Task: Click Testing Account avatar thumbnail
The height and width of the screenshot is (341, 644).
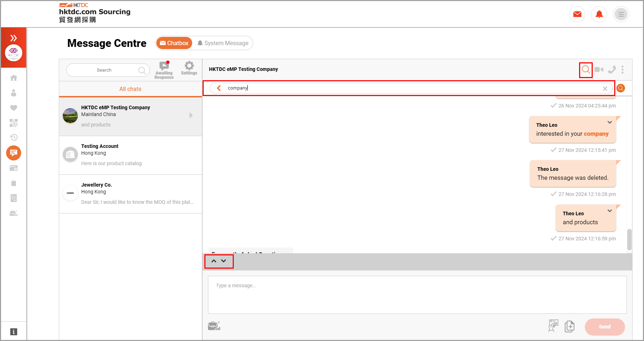Action: (70, 154)
